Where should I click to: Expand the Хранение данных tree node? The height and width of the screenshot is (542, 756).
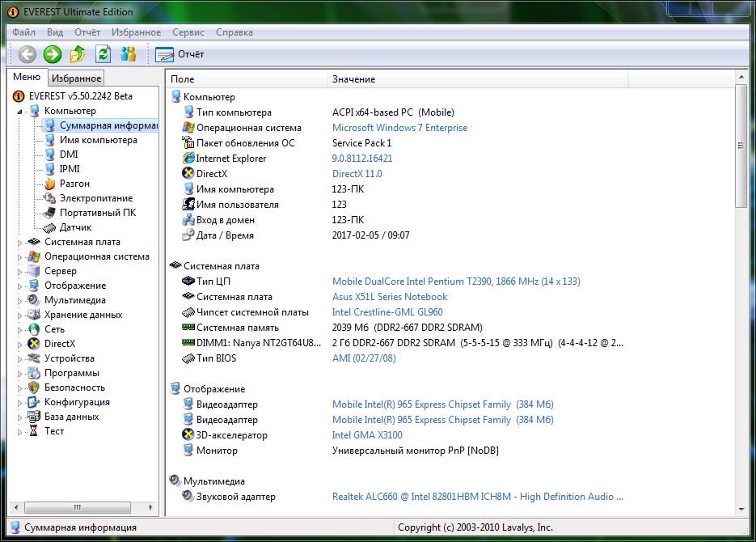(x=19, y=315)
